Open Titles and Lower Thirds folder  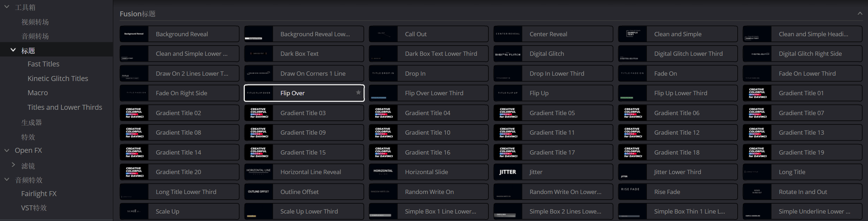coord(65,107)
